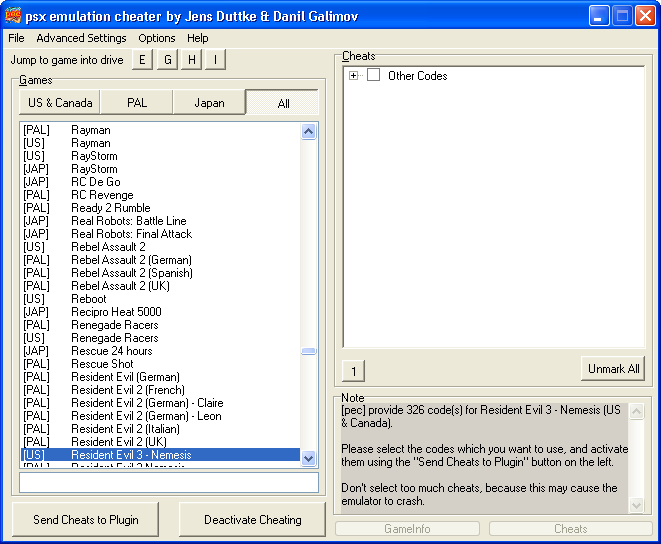This screenshot has width=661, height=544.
Task: Minimize the psx emulation cheater window
Action: click(599, 16)
